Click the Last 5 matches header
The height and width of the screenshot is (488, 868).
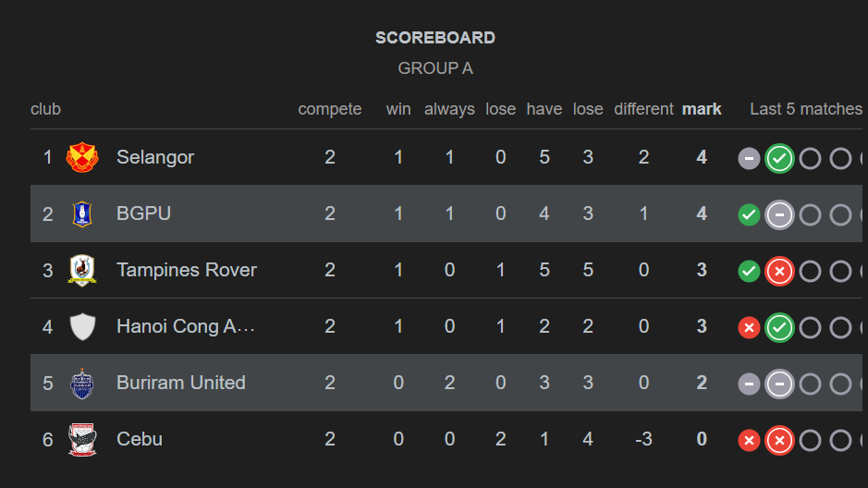click(x=805, y=109)
